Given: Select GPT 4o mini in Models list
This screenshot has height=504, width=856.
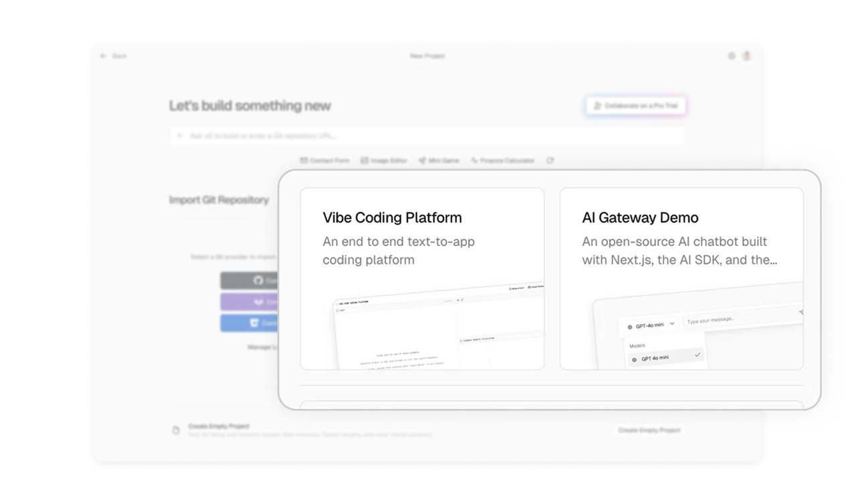Looking at the screenshot, I should pyautogui.click(x=665, y=358).
